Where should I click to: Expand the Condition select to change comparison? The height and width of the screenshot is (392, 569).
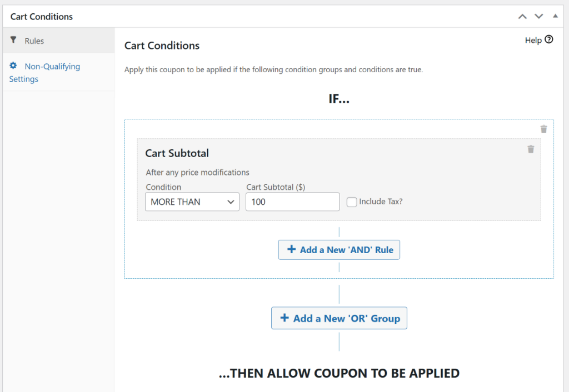click(x=192, y=202)
